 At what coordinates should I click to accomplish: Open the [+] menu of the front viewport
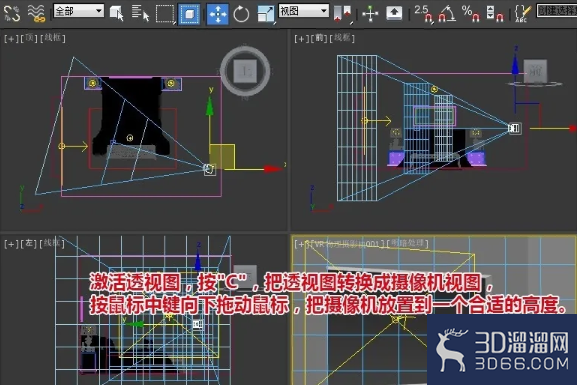[301, 38]
